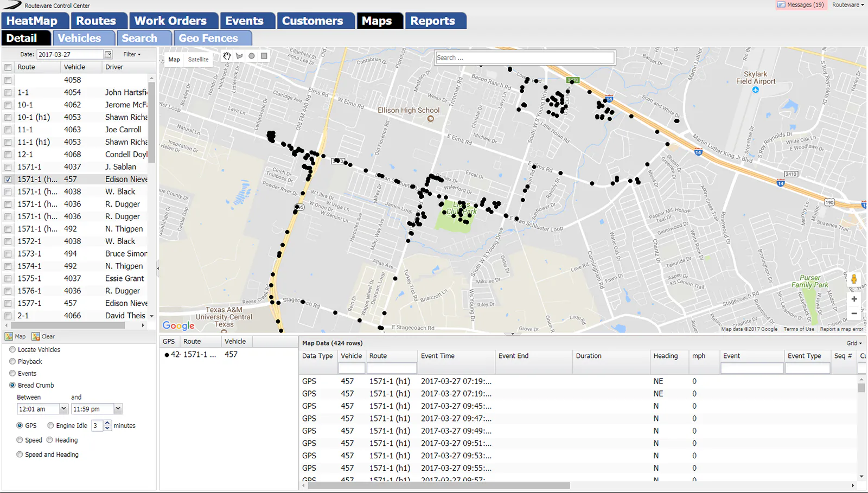
Task: Select the Playback radio option
Action: click(x=12, y=361)
